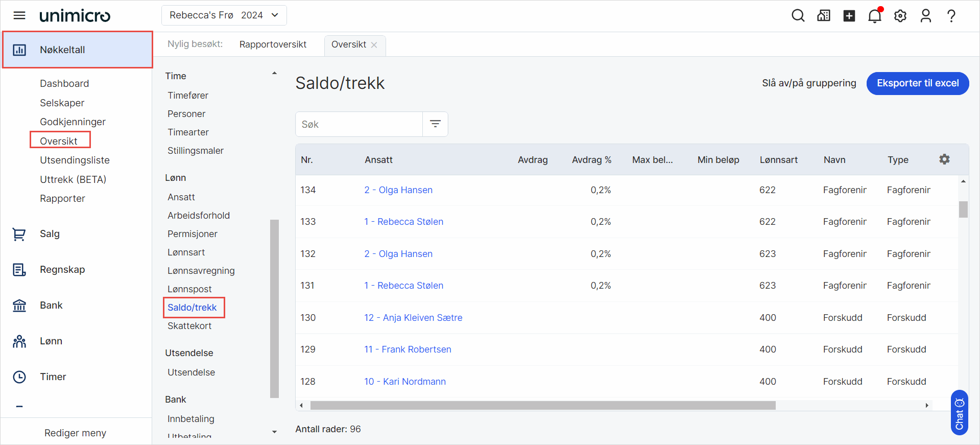Open the notifications bell

[874, 16]
